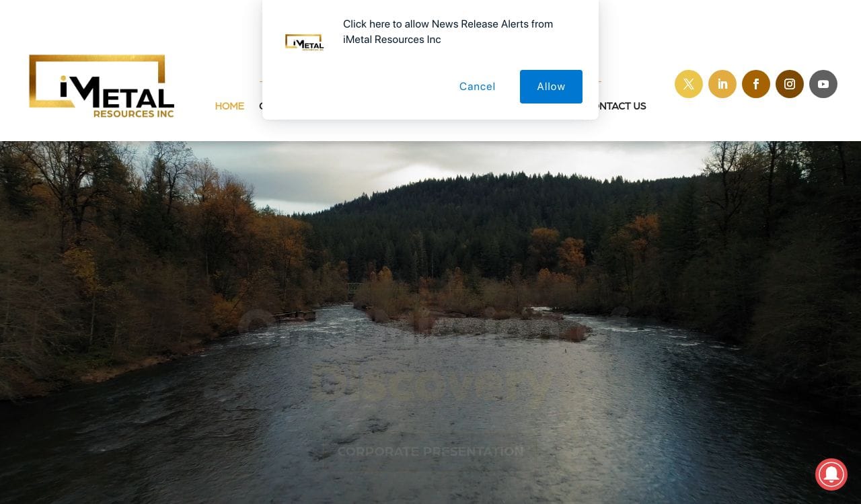
Task: Open the Corporate Presentation button
Action: pyautogui.click(x=430, y=452)
